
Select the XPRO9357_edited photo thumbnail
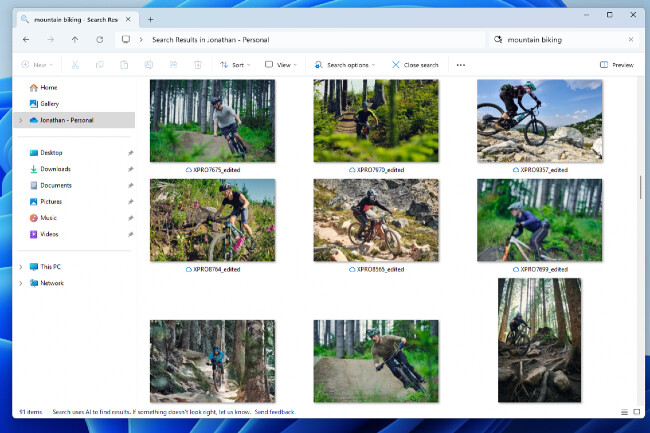click(539, 121)
